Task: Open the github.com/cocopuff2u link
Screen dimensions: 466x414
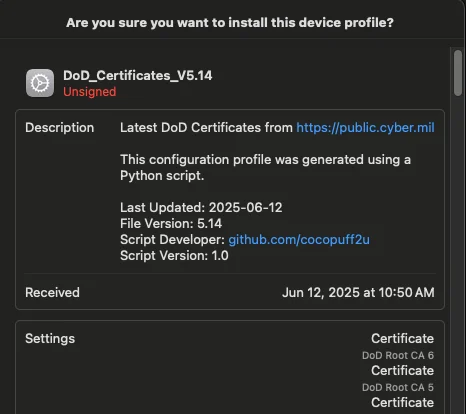Action: point(299,240)
